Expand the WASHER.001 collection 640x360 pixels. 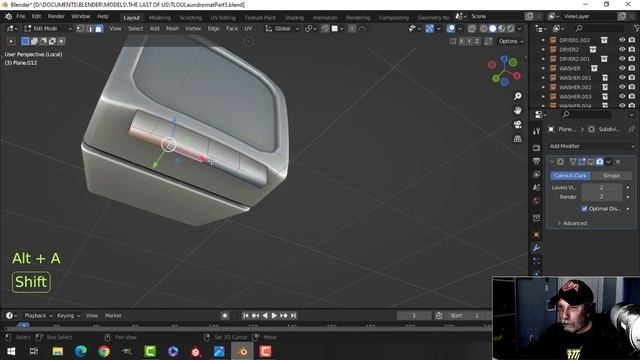[543, 78]
